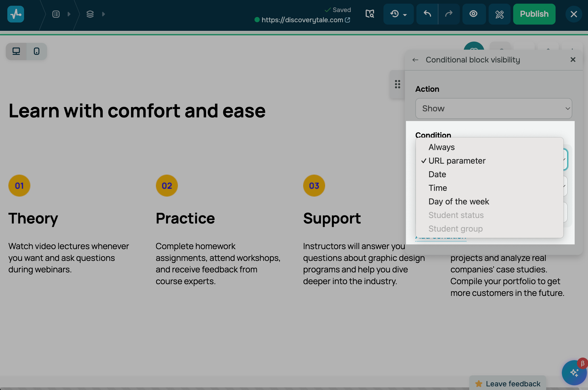Click the app logo icon

pyautogui.click(x=16, y=14)
